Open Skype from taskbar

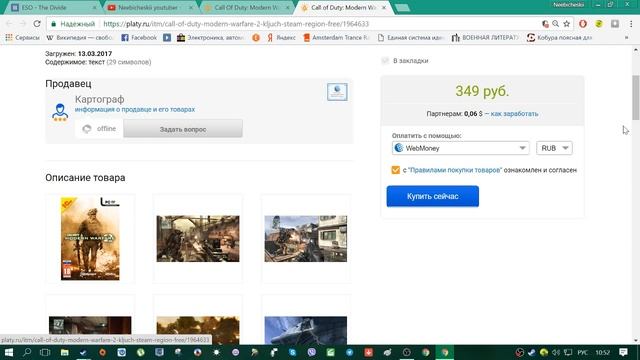pyautogui.click(x=293, y=352)
